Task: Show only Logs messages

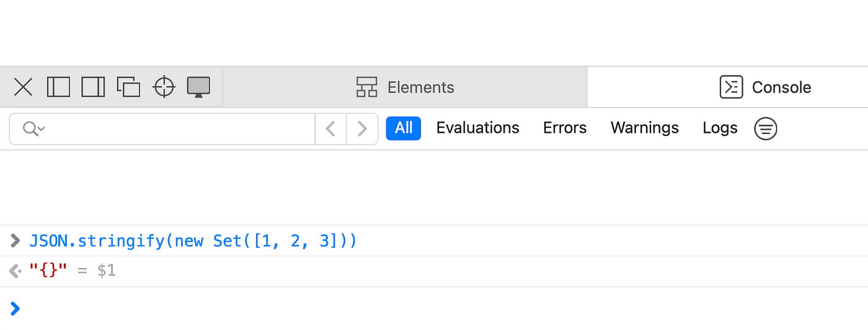Action: click(720, 128)
